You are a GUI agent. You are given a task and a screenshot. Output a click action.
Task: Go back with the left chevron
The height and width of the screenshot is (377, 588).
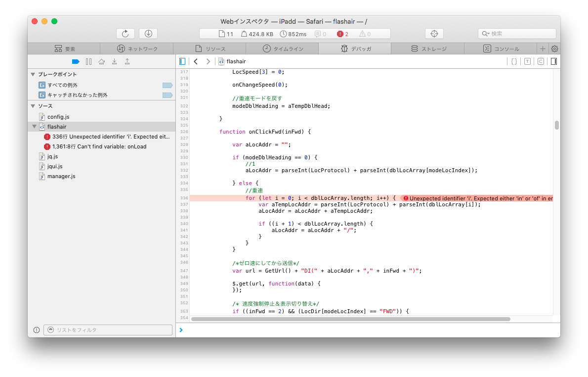pos(196,61)
